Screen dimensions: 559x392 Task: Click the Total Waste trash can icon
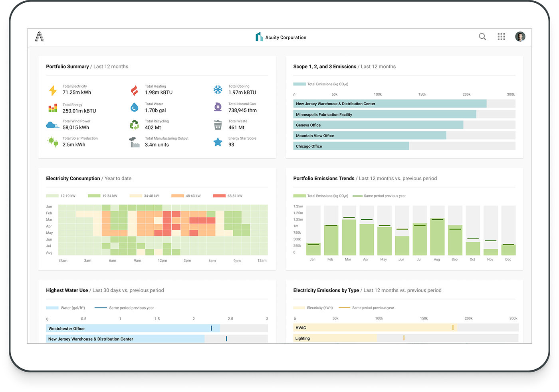[218, 125]
